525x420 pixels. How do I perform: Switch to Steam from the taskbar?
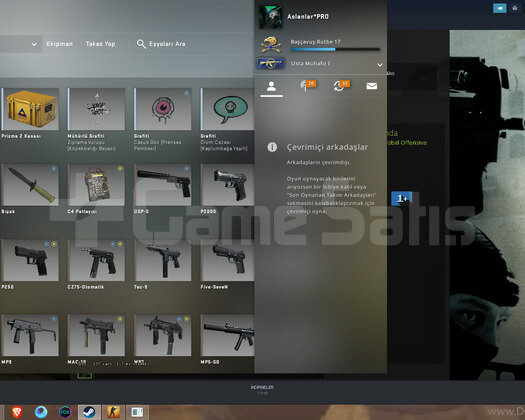(x=89, y=412)
